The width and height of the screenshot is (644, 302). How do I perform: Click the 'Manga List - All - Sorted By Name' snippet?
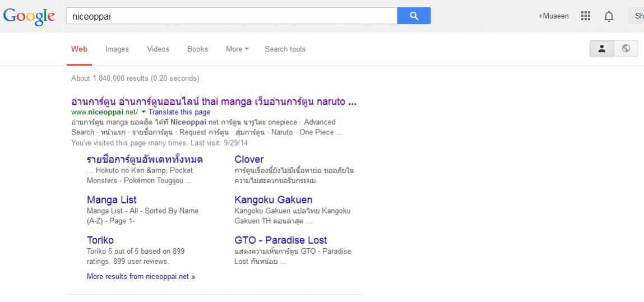pos(142,211)
